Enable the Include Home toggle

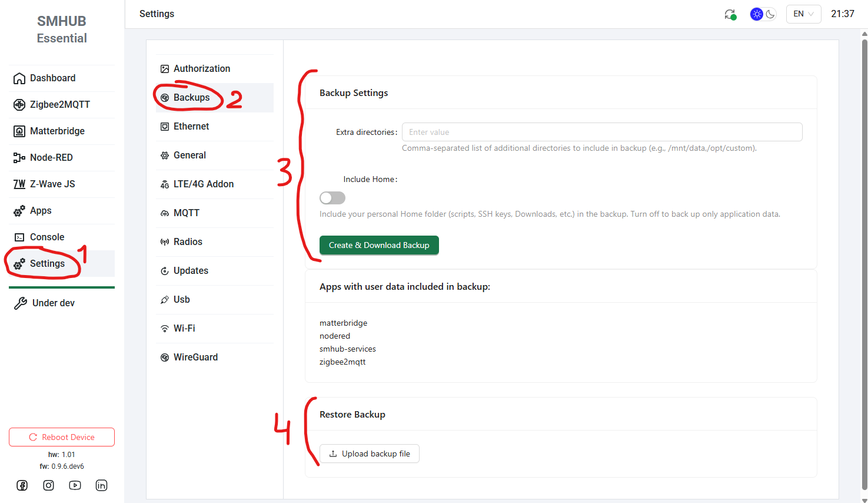332,198
